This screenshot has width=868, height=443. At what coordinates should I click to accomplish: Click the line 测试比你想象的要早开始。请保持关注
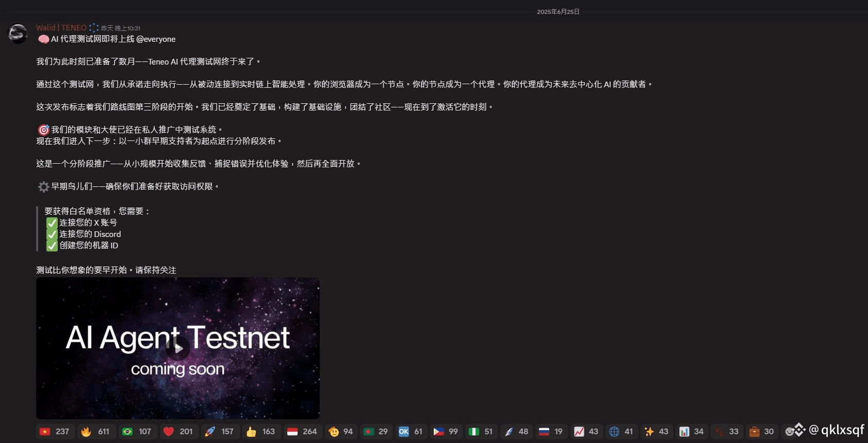[x=106, y=270]
